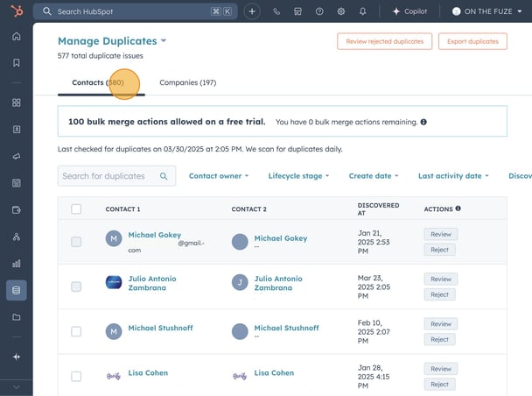Click Review for Lisa Cohen row
Screen dimensions: 532x396
pos(441,369)
